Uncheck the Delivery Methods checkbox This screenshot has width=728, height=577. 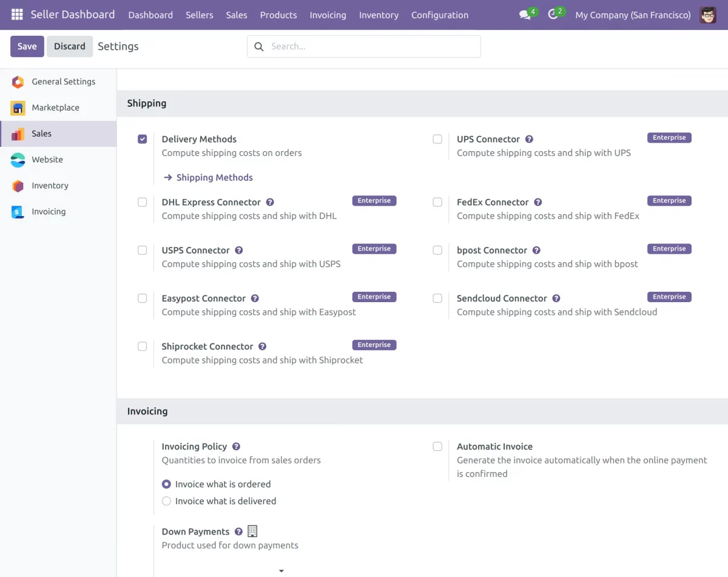click(x=143, y=140)
